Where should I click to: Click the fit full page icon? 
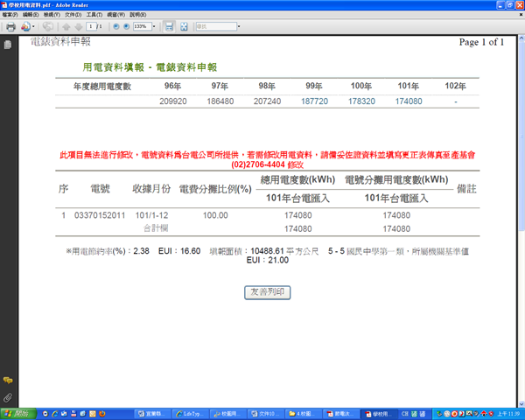(x=184, y=26)
